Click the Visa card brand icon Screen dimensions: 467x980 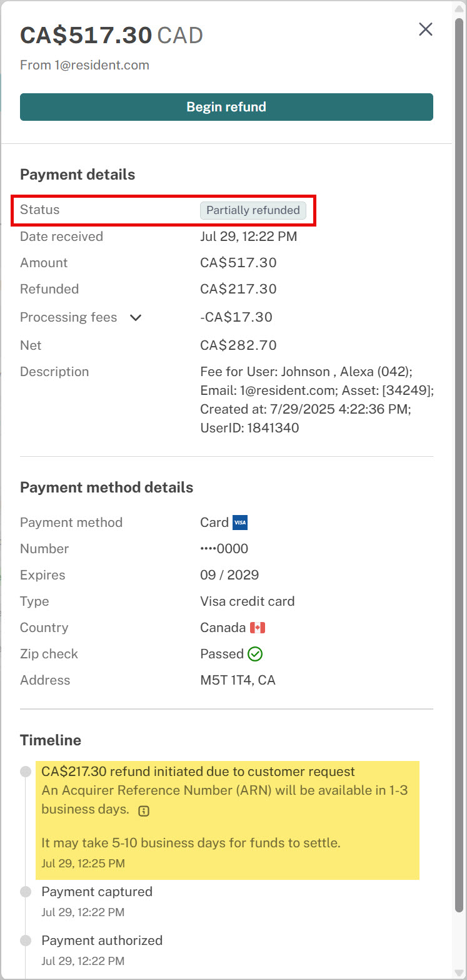[240, 523]
